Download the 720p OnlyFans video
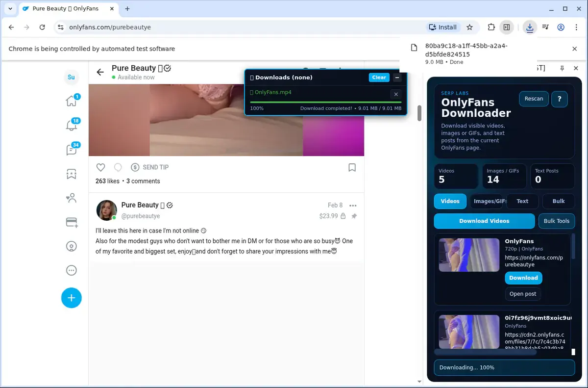588x388 pixels. click(523, 278)
